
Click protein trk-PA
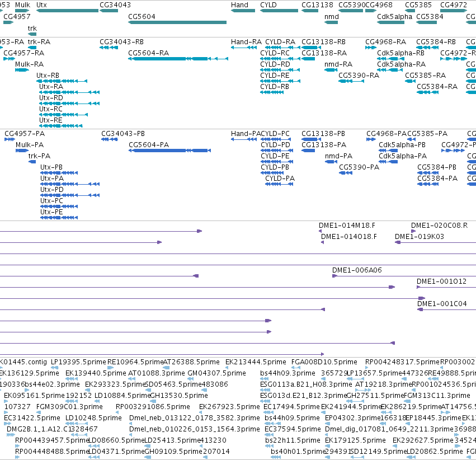[x=32, y=162]
